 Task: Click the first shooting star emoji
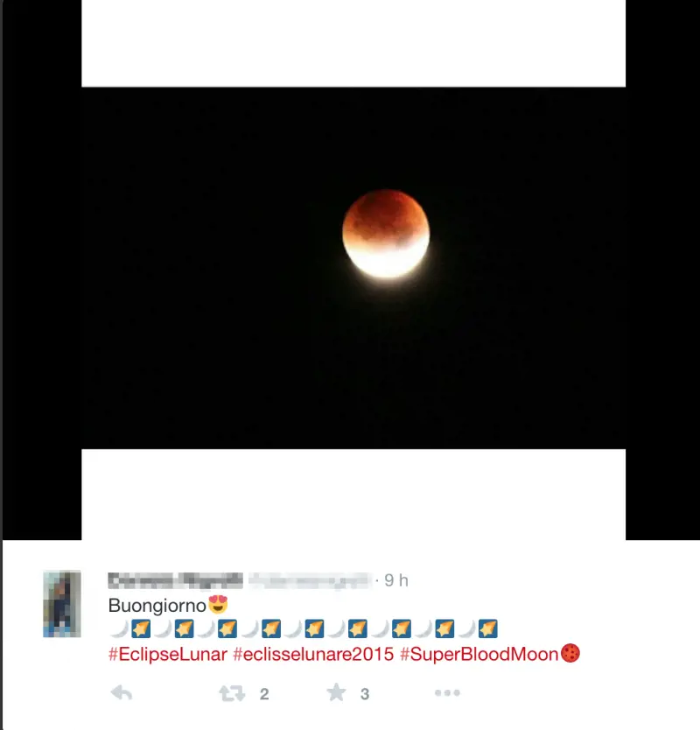(x=141, y=628)
